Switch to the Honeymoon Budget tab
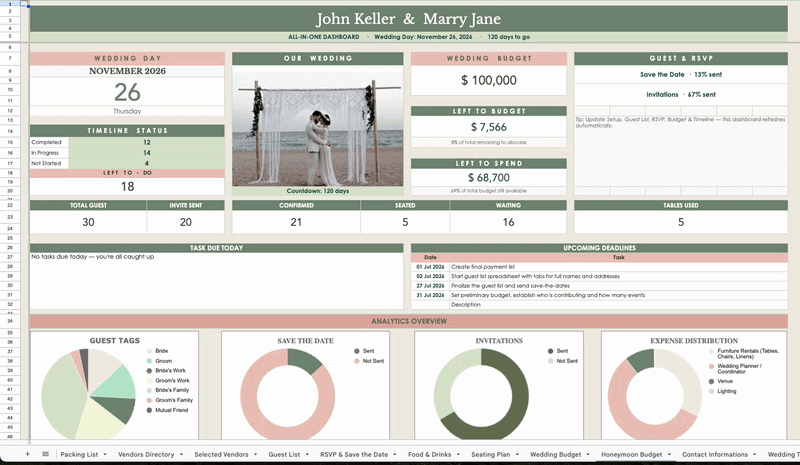Screen dimensions: 800x465 coord(631,454)
